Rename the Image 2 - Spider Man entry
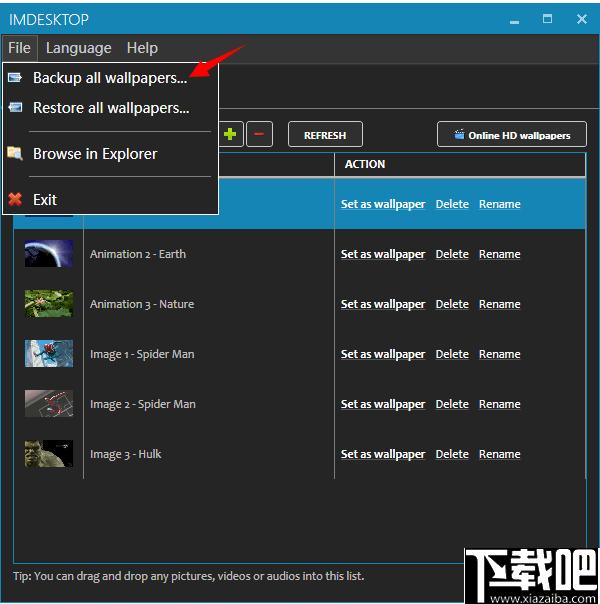Image resolution: width=600 pixels, height=604 pixels. [499, 404]
